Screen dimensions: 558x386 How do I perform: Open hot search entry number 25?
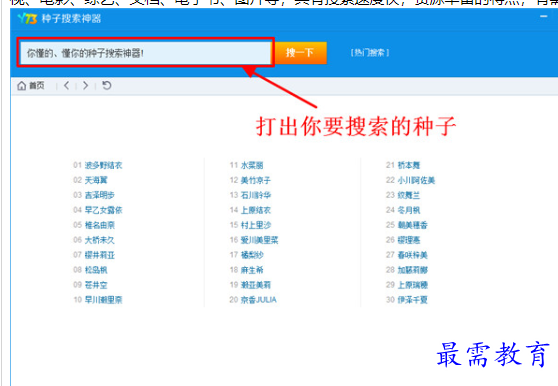(412, 225)
